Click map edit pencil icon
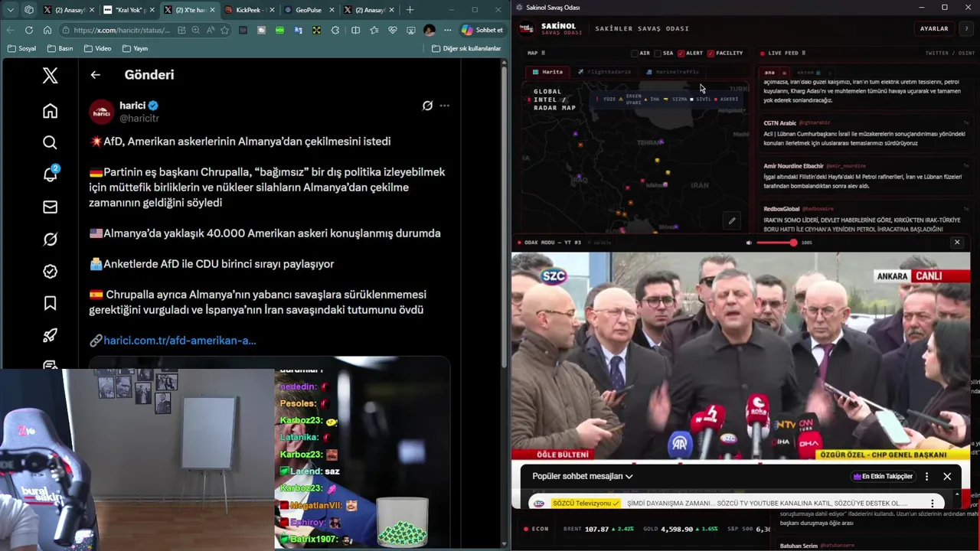 point(732,221)
